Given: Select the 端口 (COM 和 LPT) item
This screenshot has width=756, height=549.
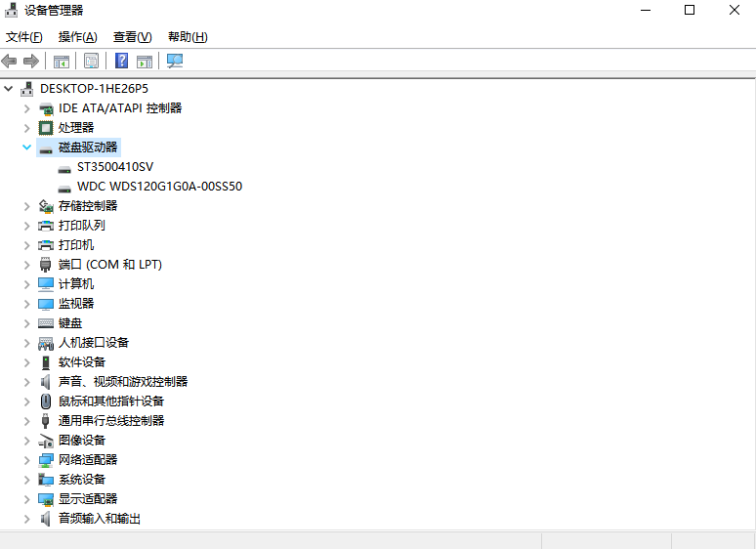Looking at the screenshot, I should [x=109, y=265].
